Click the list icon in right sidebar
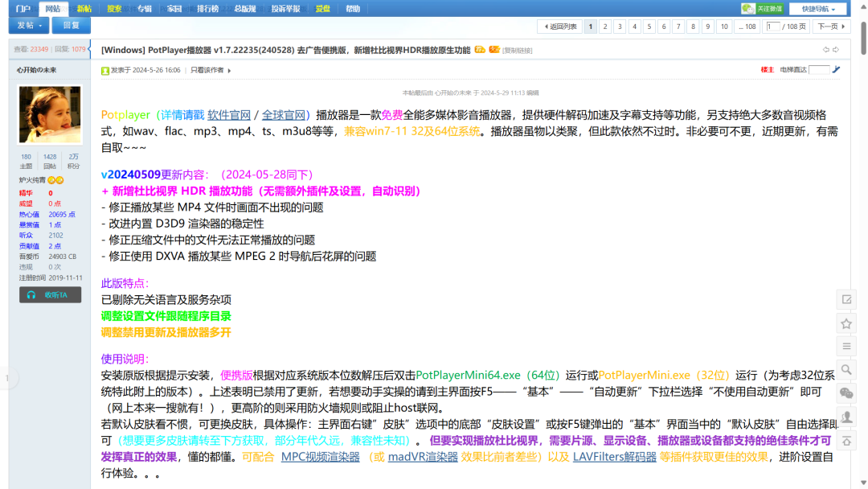Image resolution: width=868 pixels, height=489 pixels. [x=846, y=347]
